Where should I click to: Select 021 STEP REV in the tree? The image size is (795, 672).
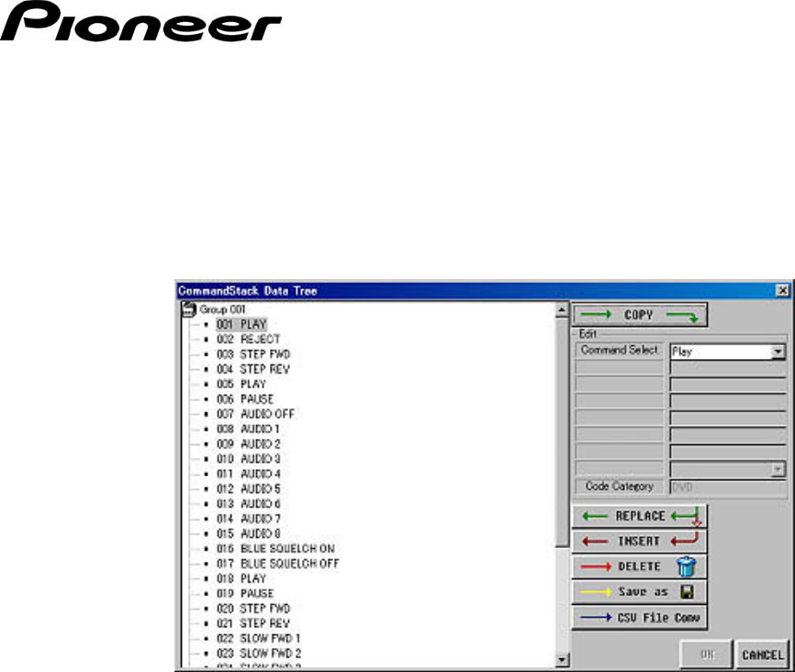click(x=253, y=624)
